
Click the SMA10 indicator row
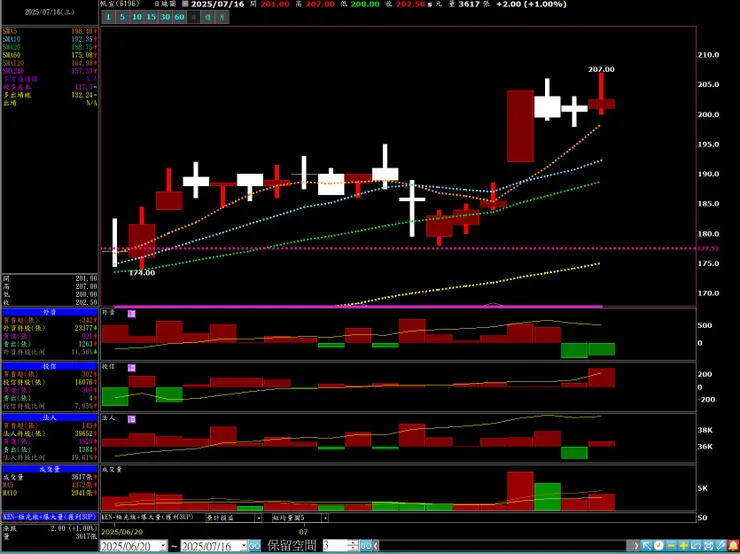(50, 39)
